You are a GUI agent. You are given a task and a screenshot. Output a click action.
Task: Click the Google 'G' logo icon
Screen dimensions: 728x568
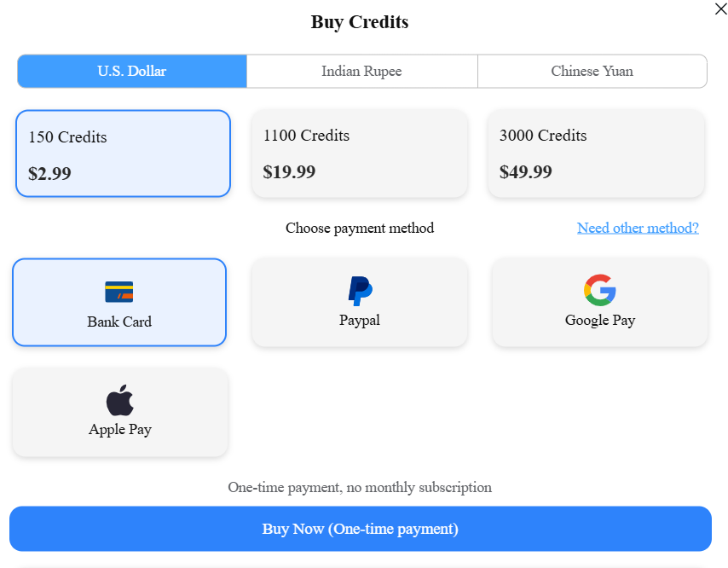click(x=600, y=290)
